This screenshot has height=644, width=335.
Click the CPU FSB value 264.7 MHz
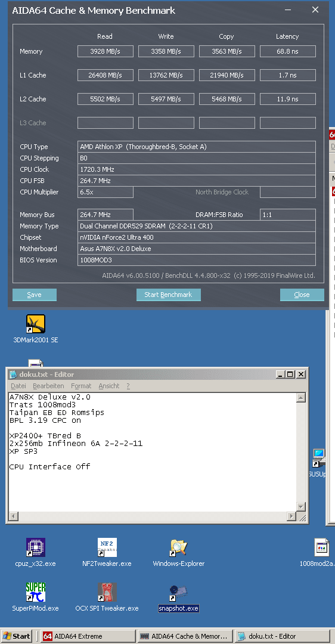tap(197, 181)
